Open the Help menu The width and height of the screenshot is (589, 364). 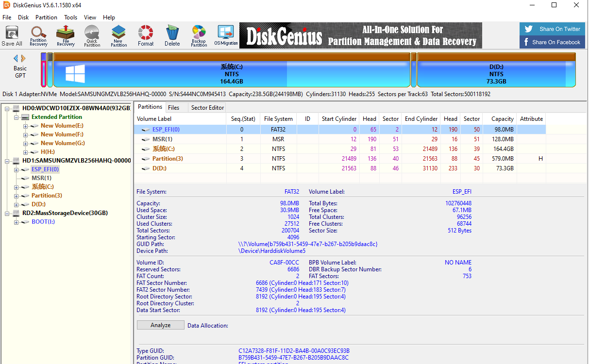(109, 17)
